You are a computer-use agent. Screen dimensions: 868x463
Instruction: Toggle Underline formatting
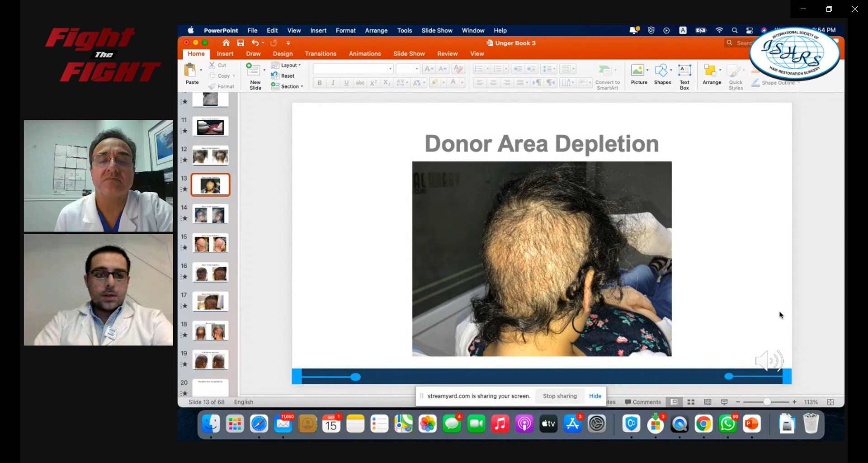pyautogui.click(x=347, y=83)
